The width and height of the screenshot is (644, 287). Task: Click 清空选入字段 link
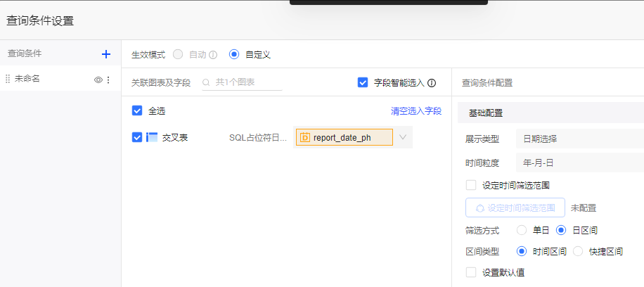tap(416, 111)
